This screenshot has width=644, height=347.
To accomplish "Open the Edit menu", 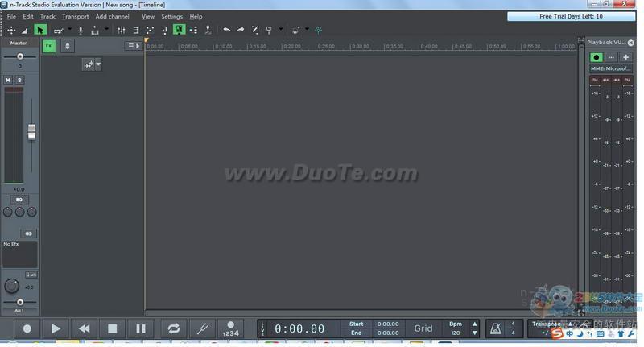I will 28,16.
